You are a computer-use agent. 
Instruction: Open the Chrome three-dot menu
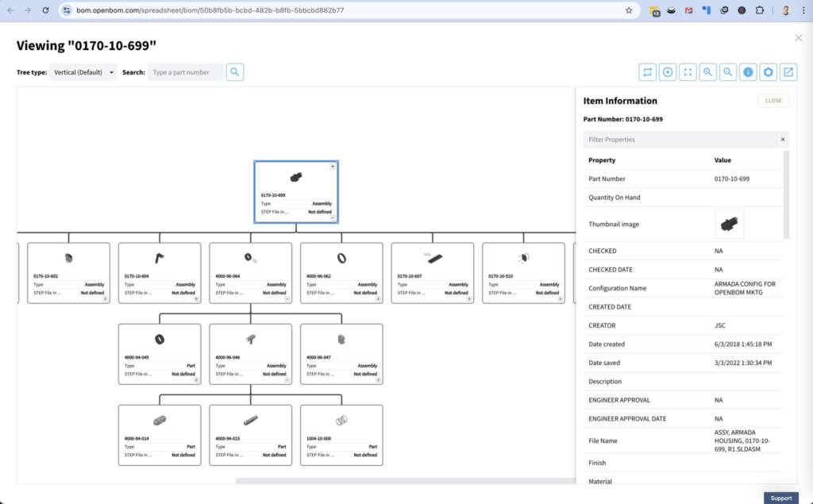[x=803, y=10]
